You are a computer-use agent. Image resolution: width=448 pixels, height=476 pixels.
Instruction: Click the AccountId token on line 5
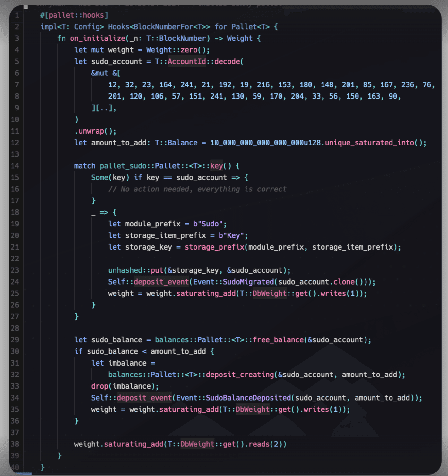pyautogui.click(x=186, y=62)
